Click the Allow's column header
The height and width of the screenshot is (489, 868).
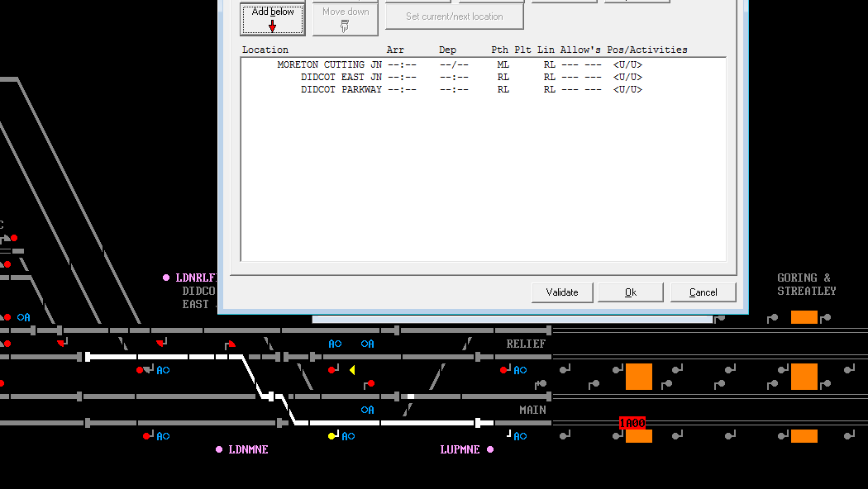coord(580,50)
